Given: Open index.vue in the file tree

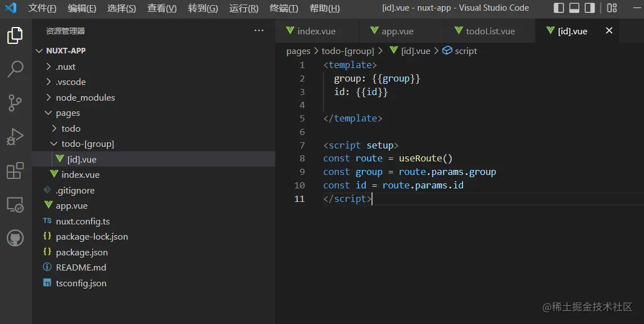Looking at the screenshot, I should pos(153,175).
